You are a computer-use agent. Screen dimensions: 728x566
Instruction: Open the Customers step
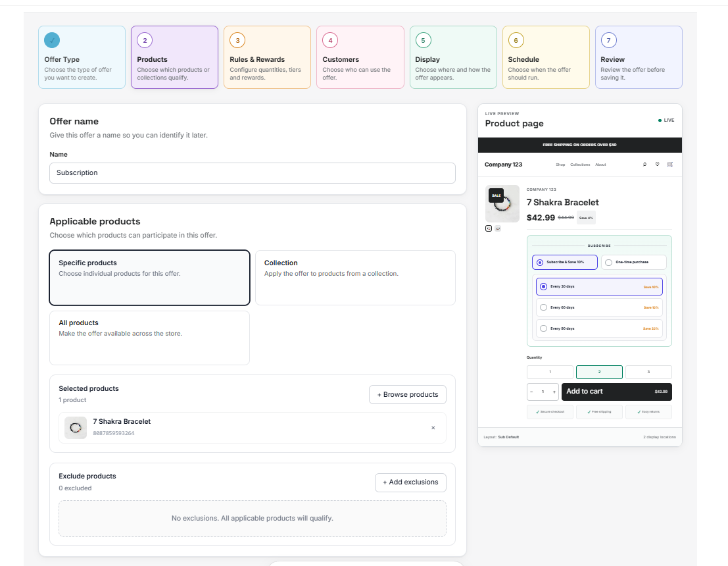pyautogui.click(x=360, y=57)
